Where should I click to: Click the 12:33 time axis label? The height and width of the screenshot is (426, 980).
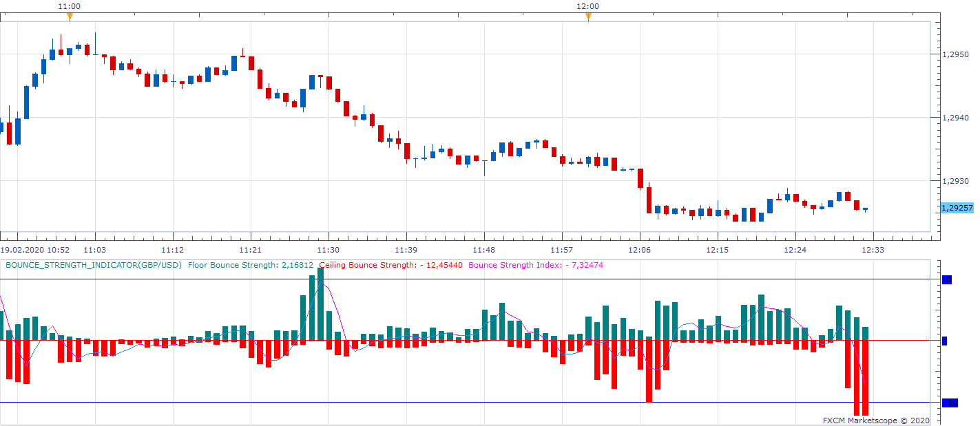[873, 250]
